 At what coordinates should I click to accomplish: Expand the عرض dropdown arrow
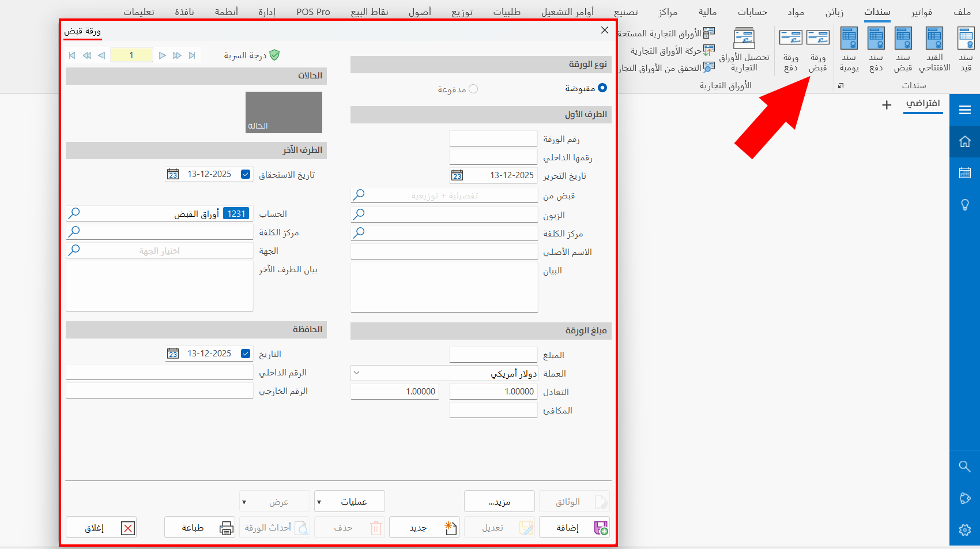(244, 501)
